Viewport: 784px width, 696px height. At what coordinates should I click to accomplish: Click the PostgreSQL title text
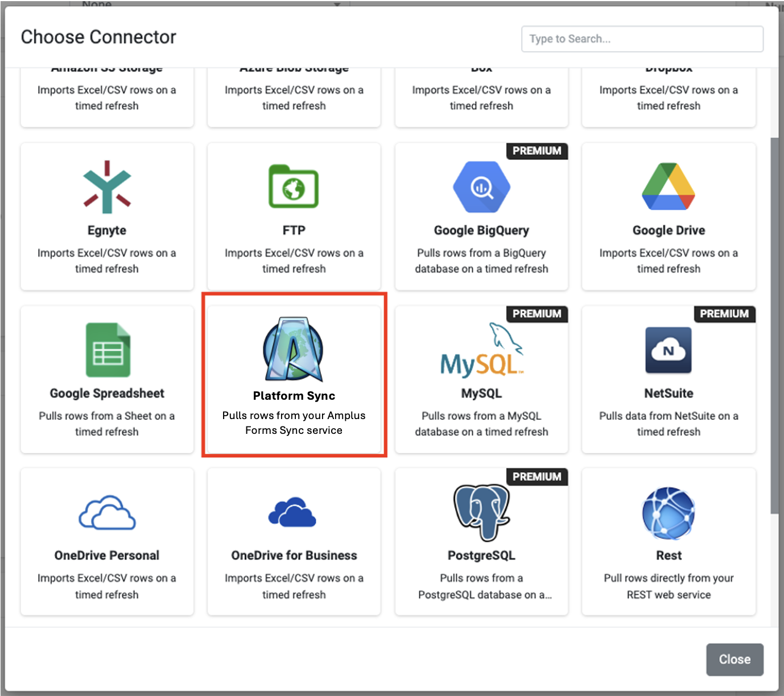pyautogui.click(x=481, y=556)
